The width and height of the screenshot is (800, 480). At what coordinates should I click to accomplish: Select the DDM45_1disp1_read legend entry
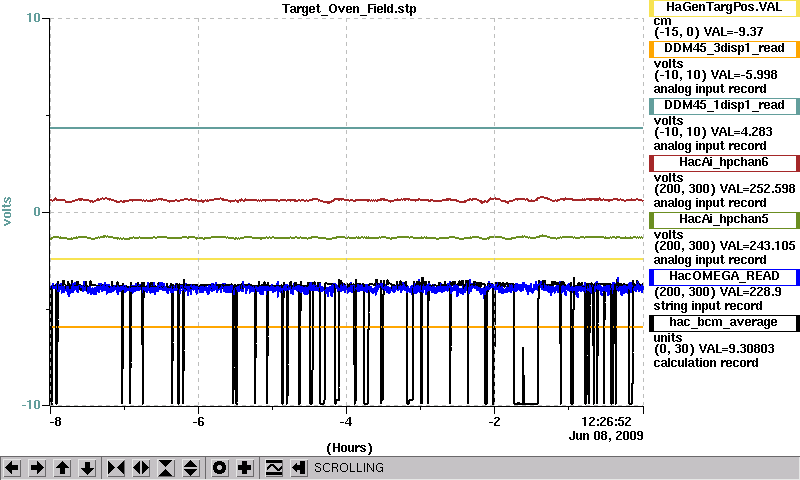[724, 106]
